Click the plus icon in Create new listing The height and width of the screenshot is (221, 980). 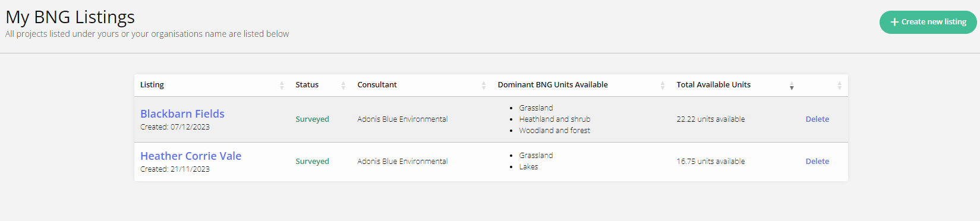pos(894,22)
